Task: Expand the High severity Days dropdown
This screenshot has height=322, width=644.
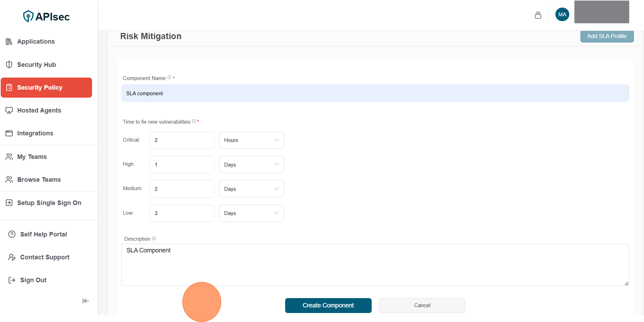Action: click(251, 164)
